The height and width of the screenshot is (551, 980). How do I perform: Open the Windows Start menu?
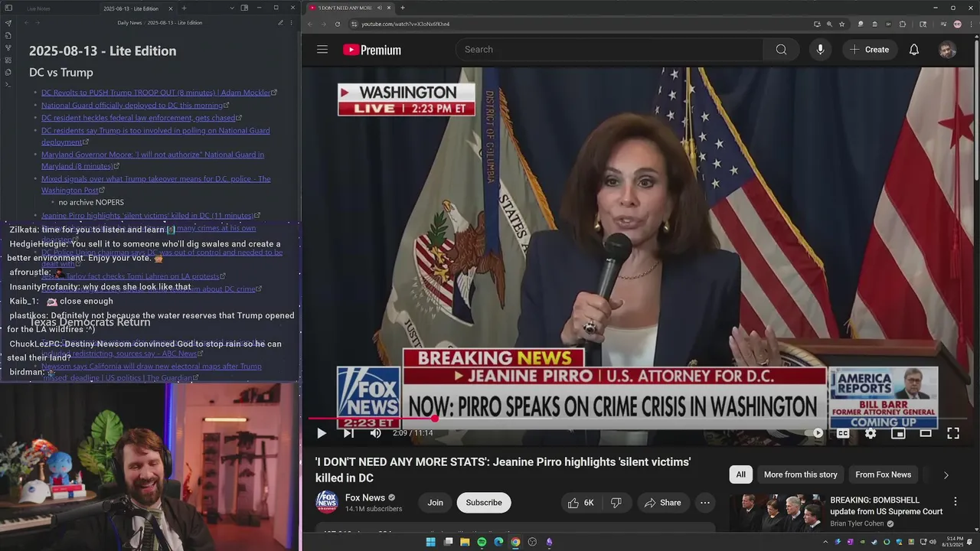[430, 542]
